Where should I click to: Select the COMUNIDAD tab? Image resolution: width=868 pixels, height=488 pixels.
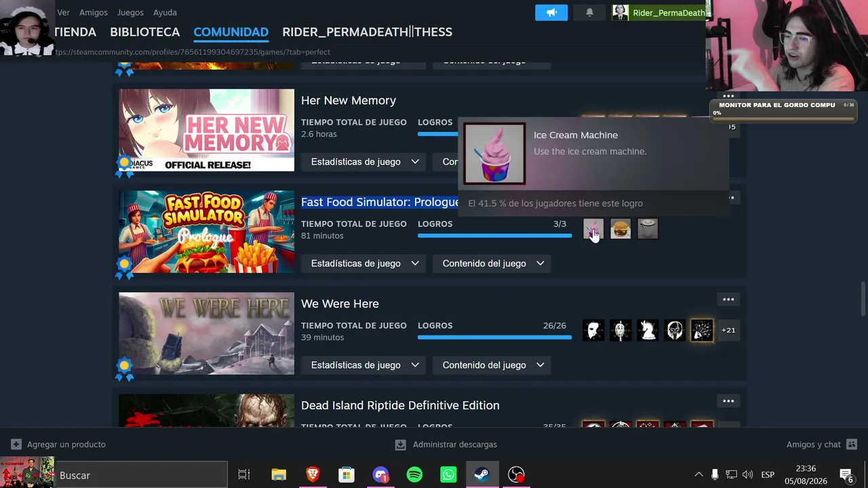231,32
